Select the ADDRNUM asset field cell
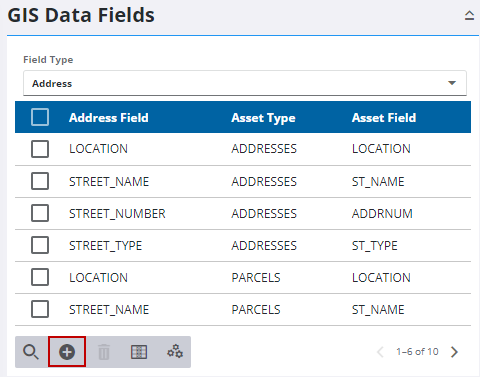480x377 pixels. (x=382, y=214)
